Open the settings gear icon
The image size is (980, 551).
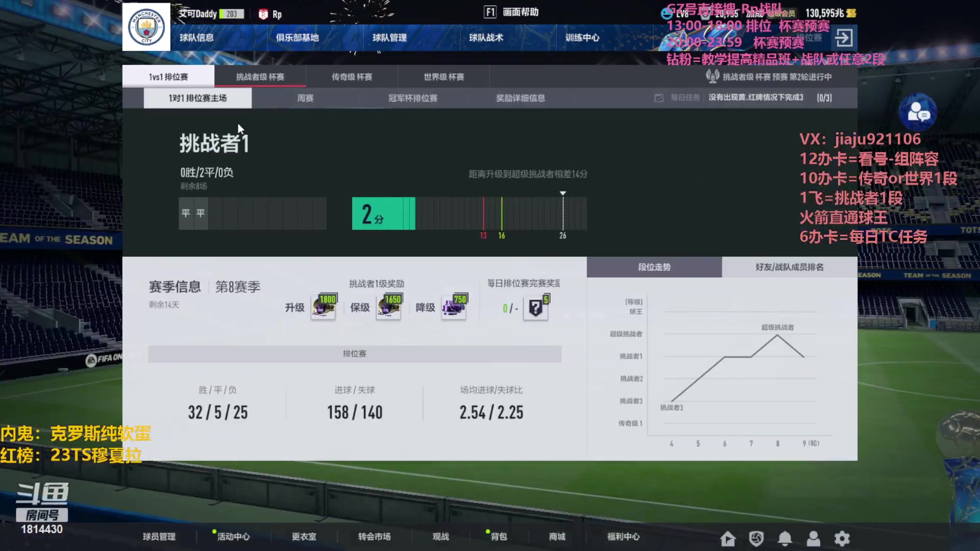pos(842,538)
